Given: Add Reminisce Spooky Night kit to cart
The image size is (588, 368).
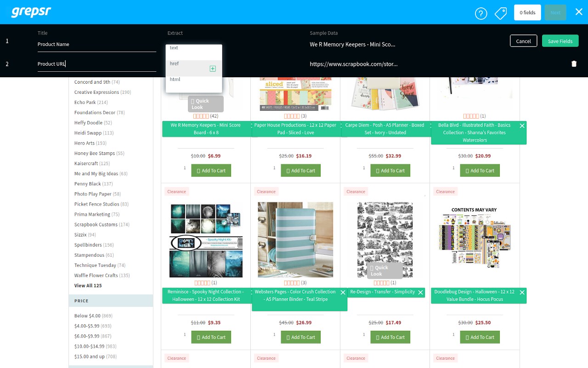Looking at the screenshot, I should tap(211, 337).
